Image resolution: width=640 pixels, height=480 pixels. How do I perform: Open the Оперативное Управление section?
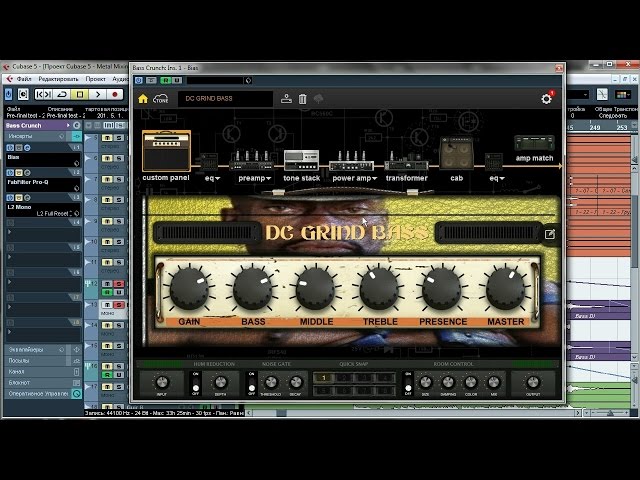pyautogui.click(x=43, y=394)
